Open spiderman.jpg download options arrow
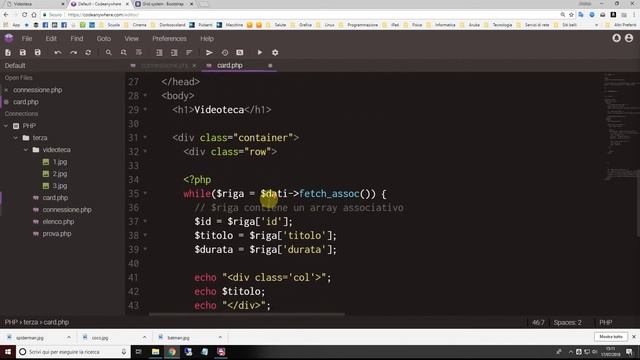 [69, 338]
